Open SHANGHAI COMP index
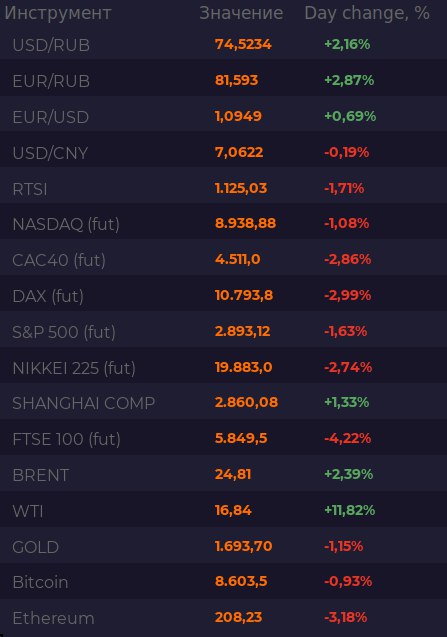Image resolution: width=447 pixels, height=637 pixels. (x=84, y=403)
